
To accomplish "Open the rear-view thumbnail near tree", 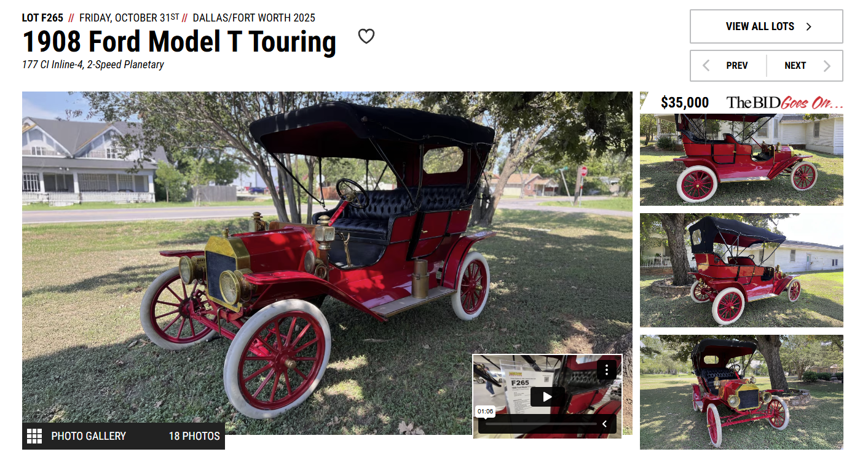I will pyautogui.click(x=741, y=270).
